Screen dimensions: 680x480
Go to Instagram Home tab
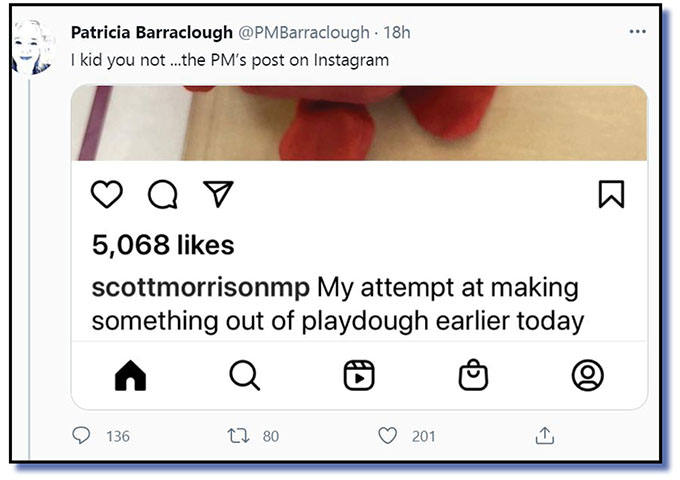(131, 375)
